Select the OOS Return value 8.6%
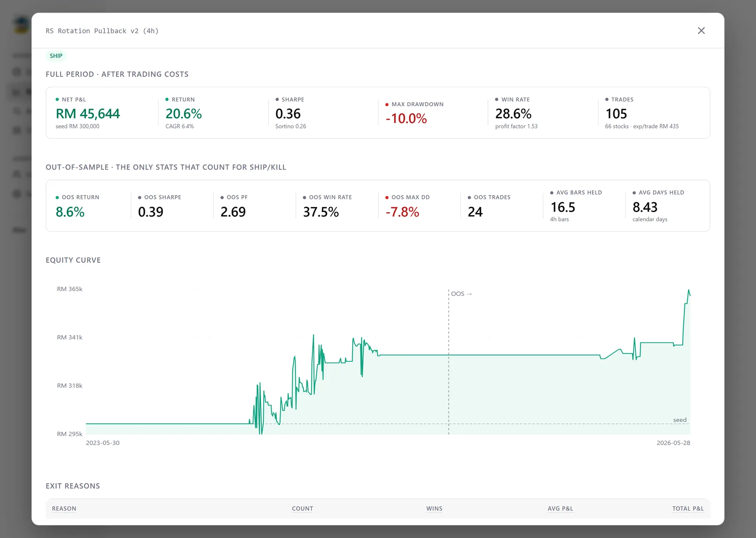This screenshot has width=756, height=538. coord(70,212)
